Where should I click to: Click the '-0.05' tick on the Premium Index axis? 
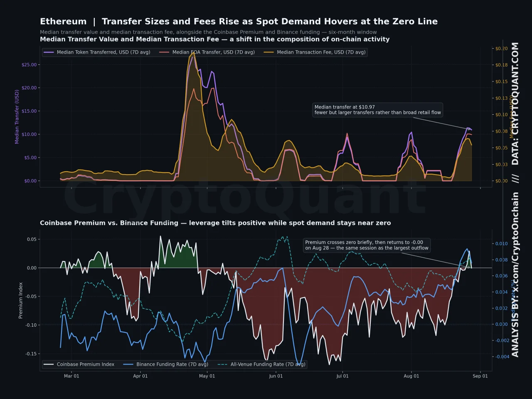coord(31,297)
